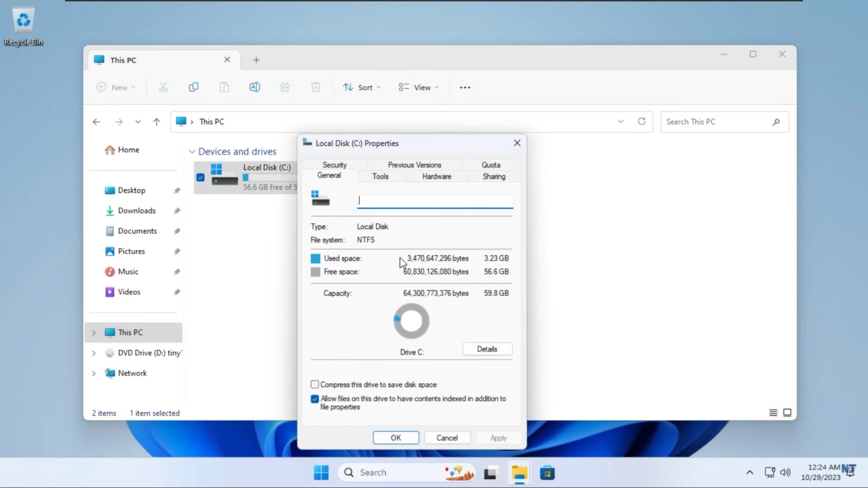Open the Sort dropdown menu
The width and height of the screenshot is (868, 488).
[x=361, y=87]
